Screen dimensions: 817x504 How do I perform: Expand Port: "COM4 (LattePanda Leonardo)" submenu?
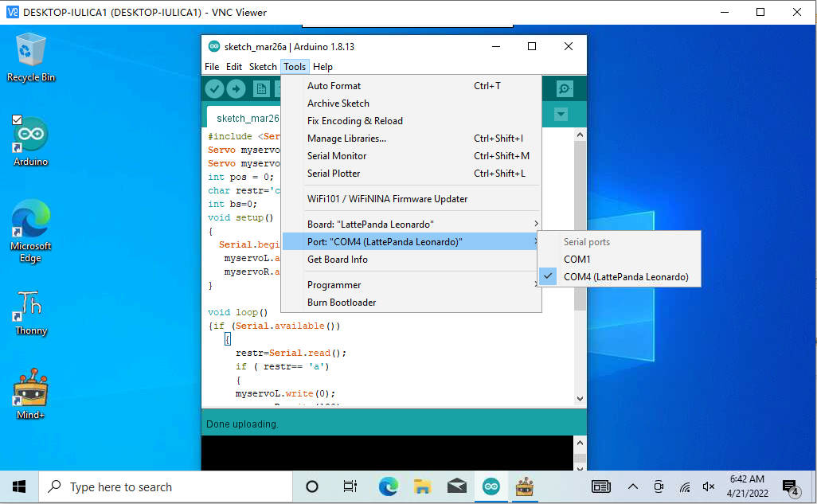411,242
